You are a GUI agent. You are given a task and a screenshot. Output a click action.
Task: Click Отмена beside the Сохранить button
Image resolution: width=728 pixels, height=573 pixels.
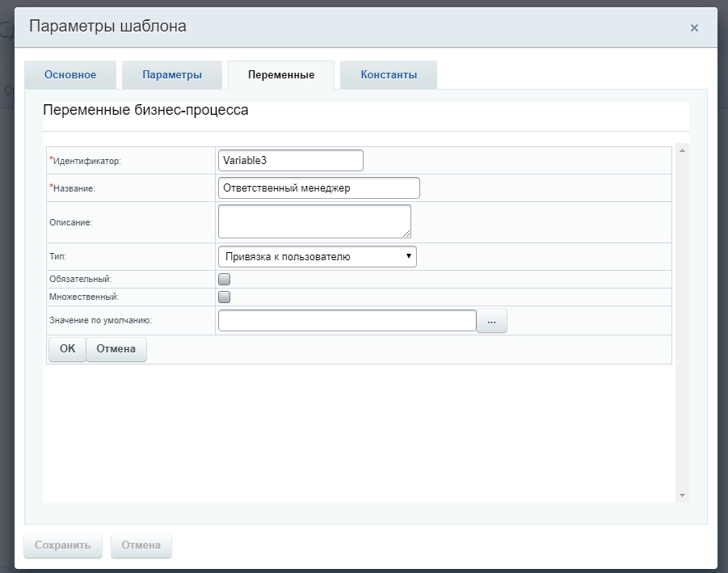pyautogui.click(x=141, y=545)
